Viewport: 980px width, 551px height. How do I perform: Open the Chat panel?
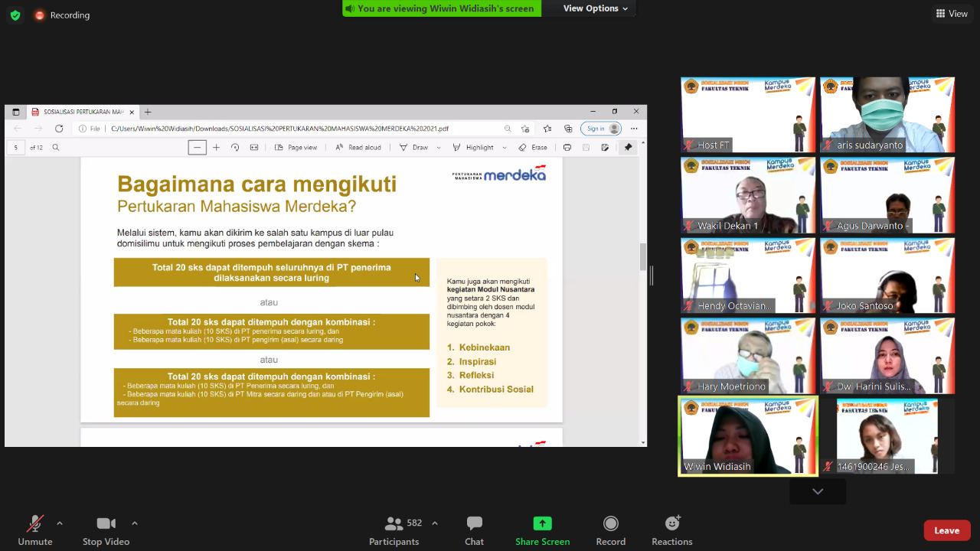point(474,530)
